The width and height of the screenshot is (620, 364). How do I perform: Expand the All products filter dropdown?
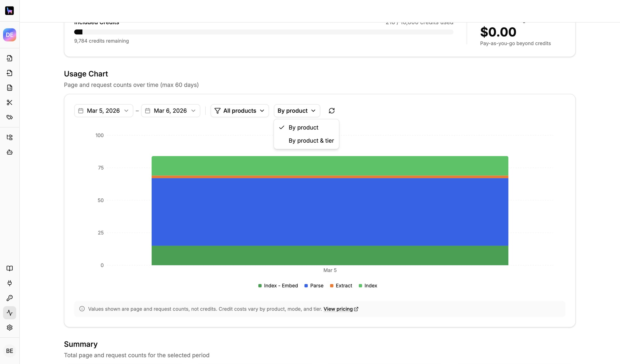[240, 111]
